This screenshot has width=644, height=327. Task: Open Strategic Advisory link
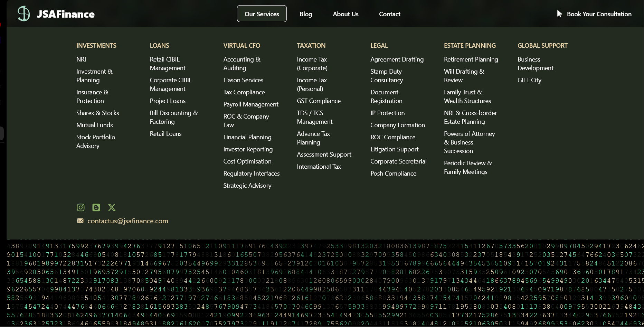click(x=247, y=186)
